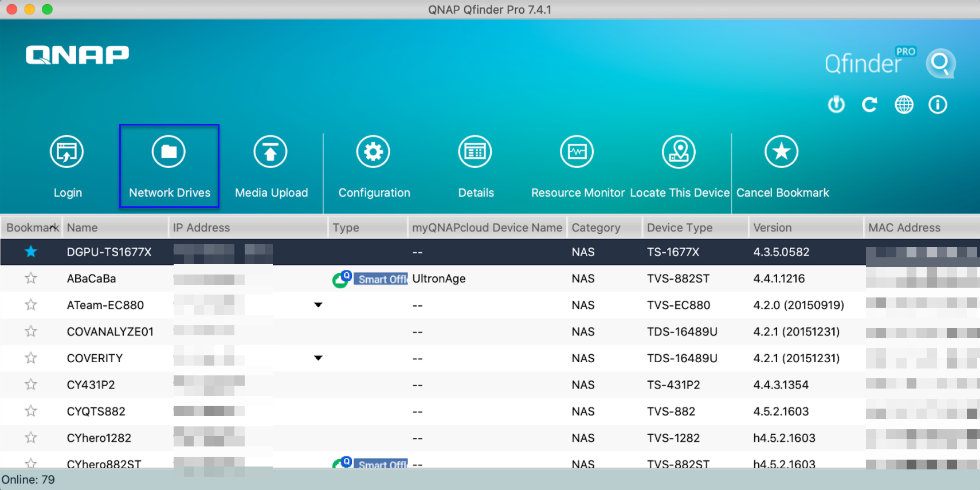Toggle bookmark star for CYhero1282
This screenshot has height=490, width=980.
[31, 438]
